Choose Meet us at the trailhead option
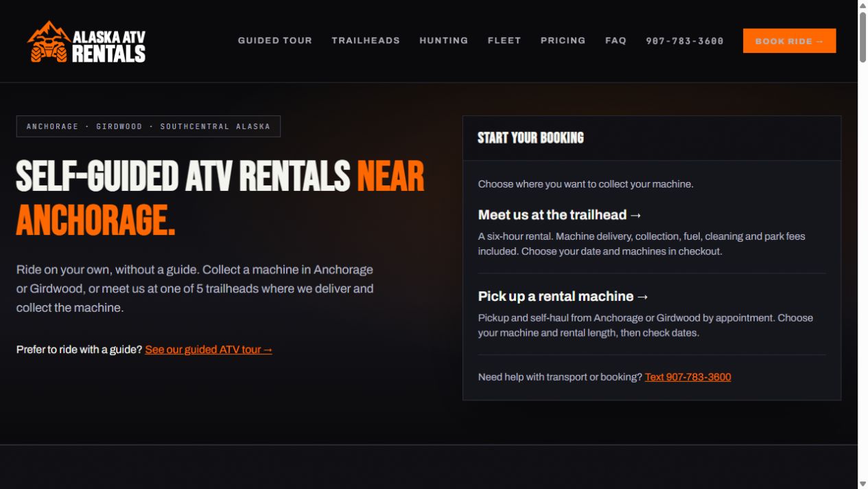868x489 pixels. 560,215
